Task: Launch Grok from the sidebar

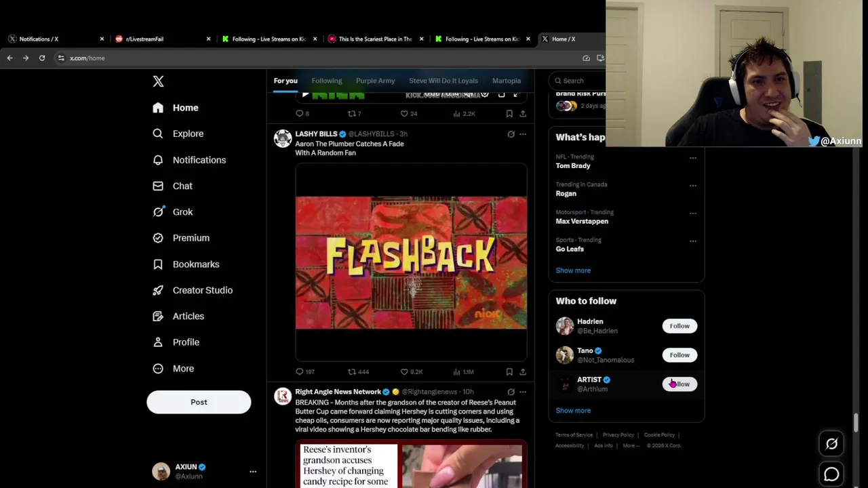Action: pyautogui.click(x=173, y=211)
